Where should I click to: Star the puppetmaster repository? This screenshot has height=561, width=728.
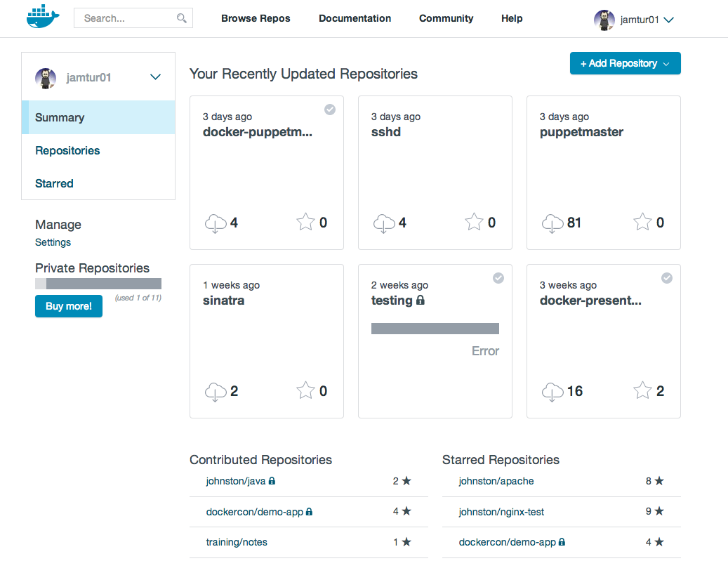tap(642, 222)
